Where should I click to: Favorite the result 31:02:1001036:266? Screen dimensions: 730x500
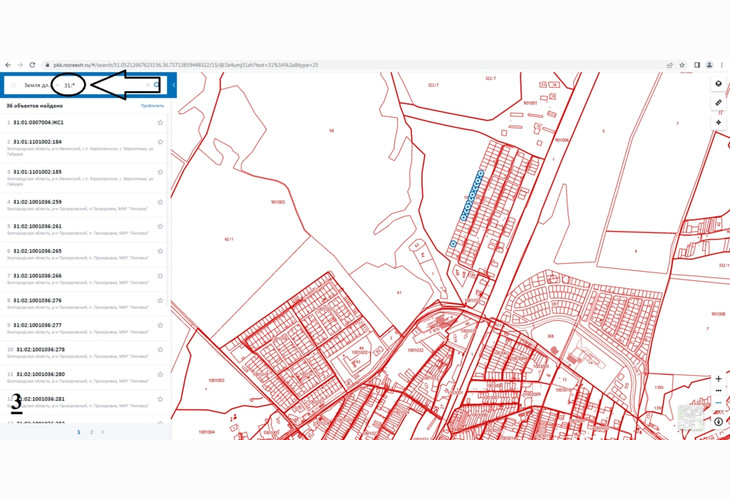point(160,276)
